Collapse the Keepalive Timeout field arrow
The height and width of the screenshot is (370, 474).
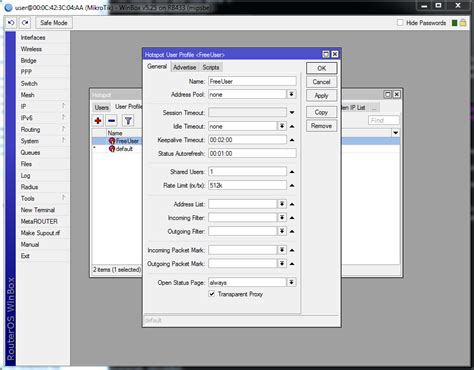pyautogui.click(x=292, y=140)
